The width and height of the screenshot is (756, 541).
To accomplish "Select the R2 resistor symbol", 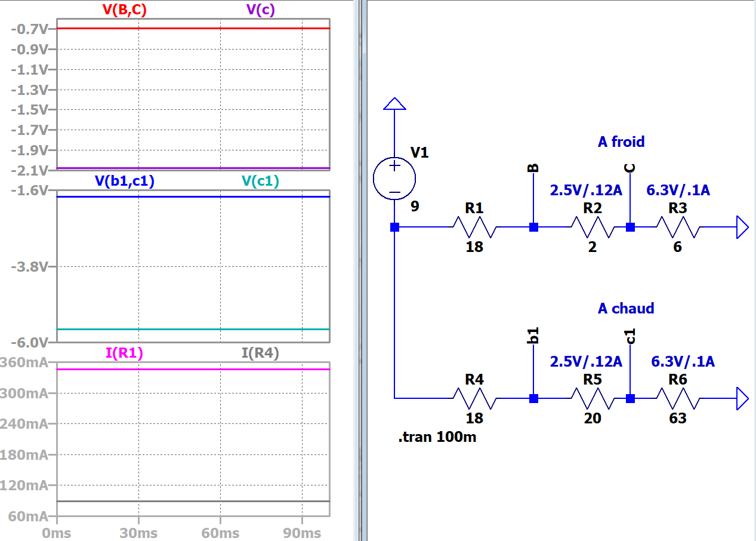I will click(592, 228).
